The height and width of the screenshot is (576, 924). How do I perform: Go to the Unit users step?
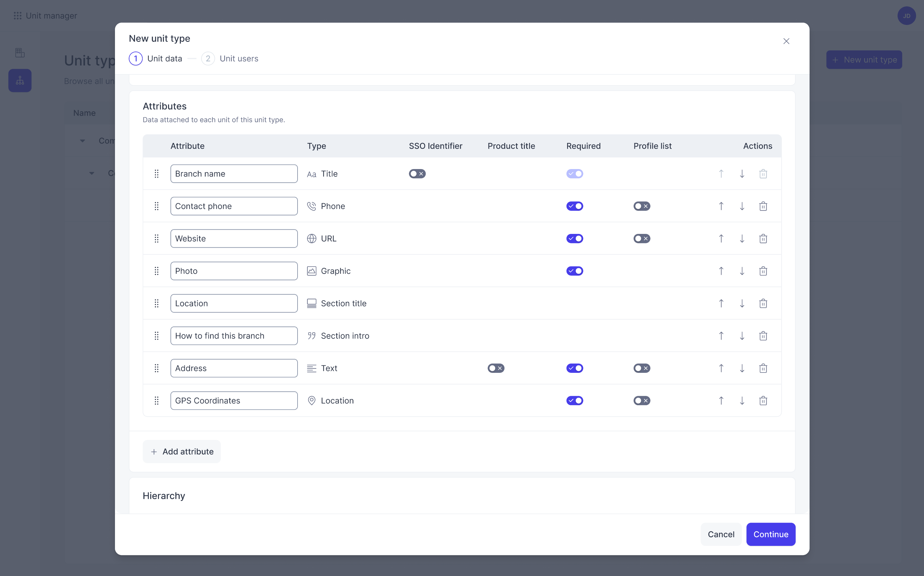click(230, 59)
